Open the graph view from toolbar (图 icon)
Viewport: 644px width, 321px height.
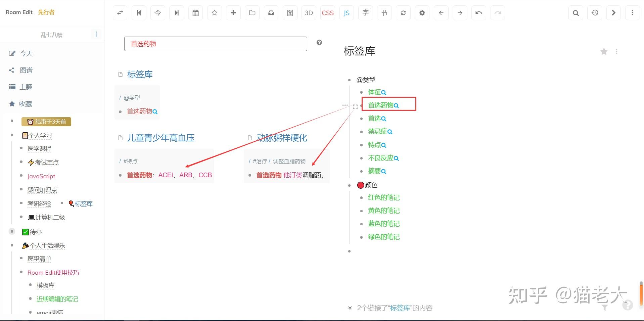(289, 13)
